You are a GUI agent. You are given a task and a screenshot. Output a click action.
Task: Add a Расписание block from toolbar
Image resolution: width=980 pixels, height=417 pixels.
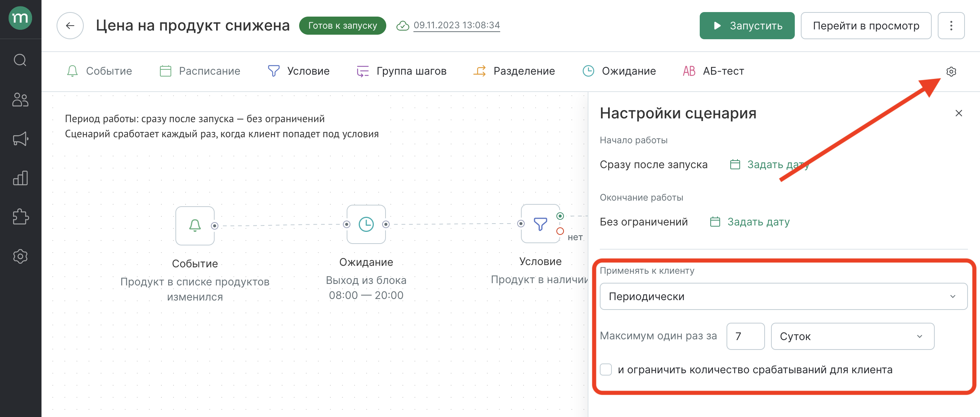pos(200,71)
